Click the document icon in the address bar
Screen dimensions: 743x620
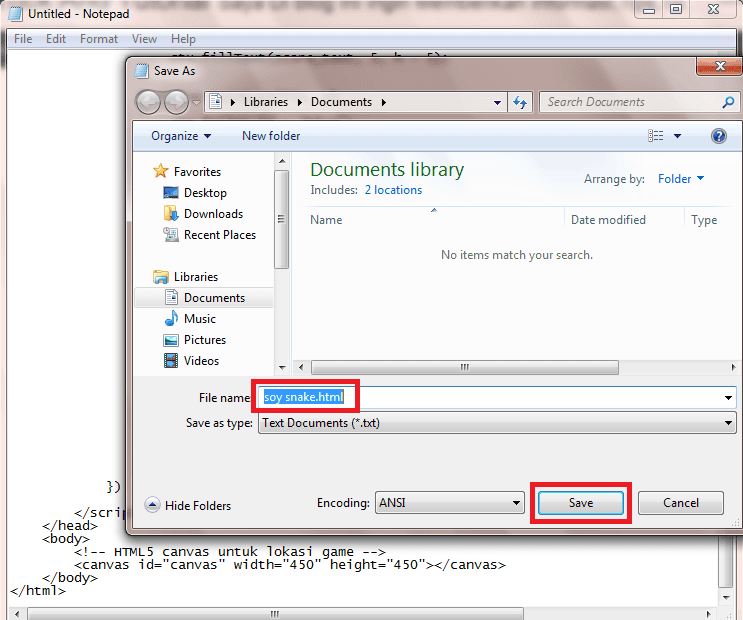(216, 101)
